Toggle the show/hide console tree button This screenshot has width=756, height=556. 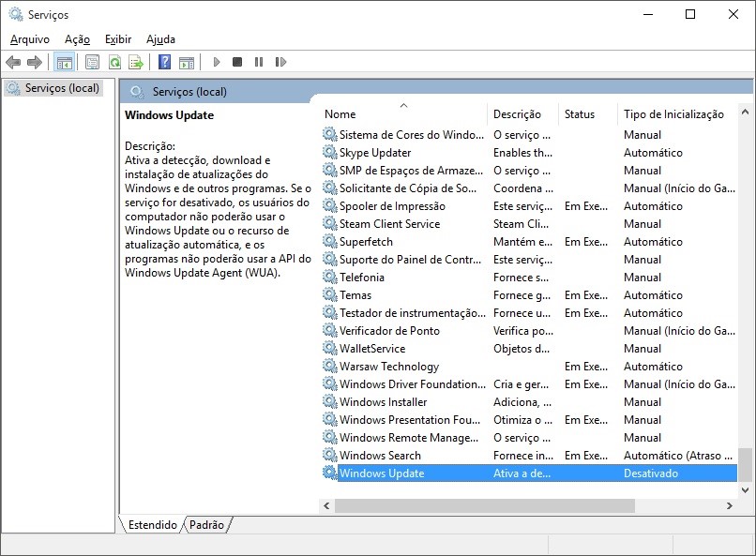coord(65,63)
